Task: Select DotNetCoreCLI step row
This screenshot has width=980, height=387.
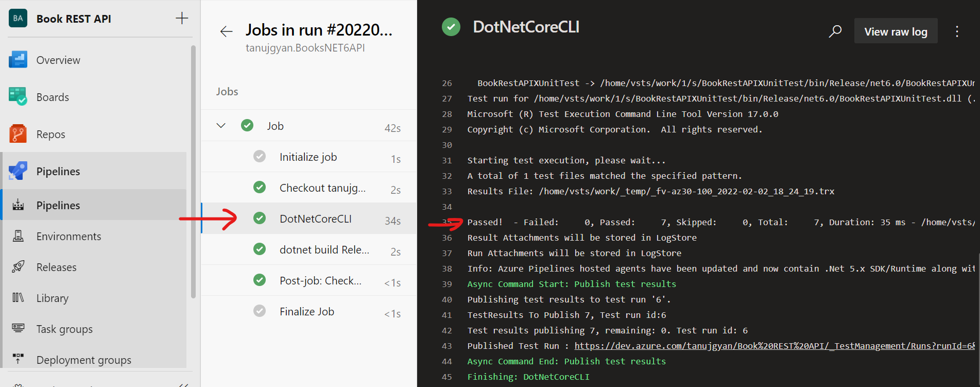Action: (x=309, y=218)
